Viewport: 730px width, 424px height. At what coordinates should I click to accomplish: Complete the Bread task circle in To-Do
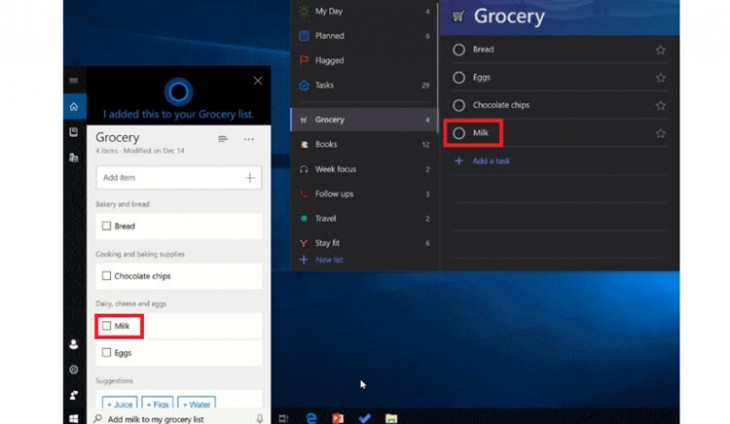tap(459, 50)
